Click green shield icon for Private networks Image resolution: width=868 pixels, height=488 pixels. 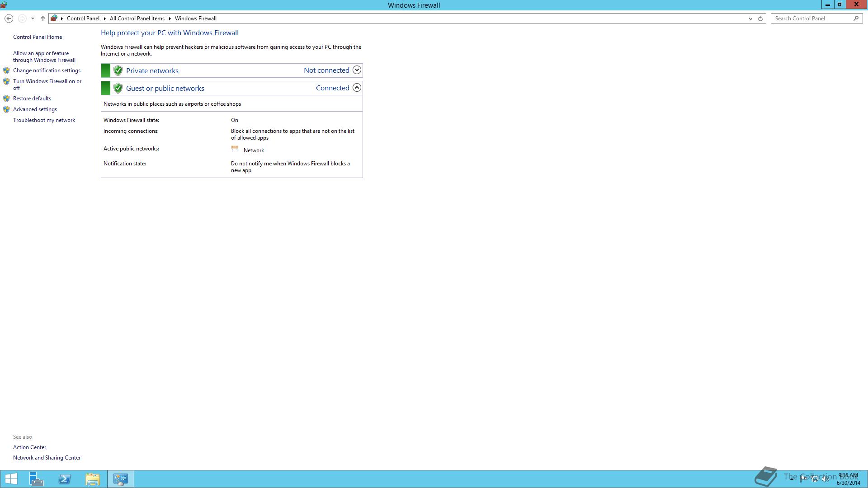point(118,70)
